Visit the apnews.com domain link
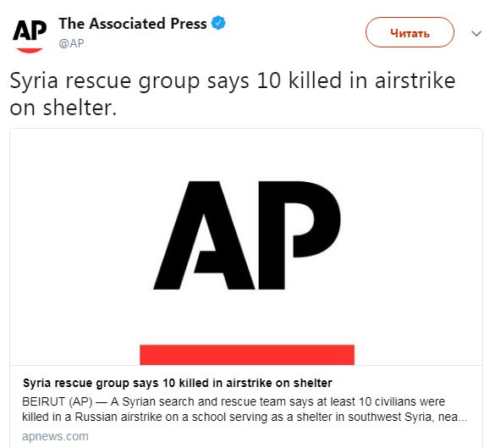This screenshot has height=448, width=484. click(55, 436)
